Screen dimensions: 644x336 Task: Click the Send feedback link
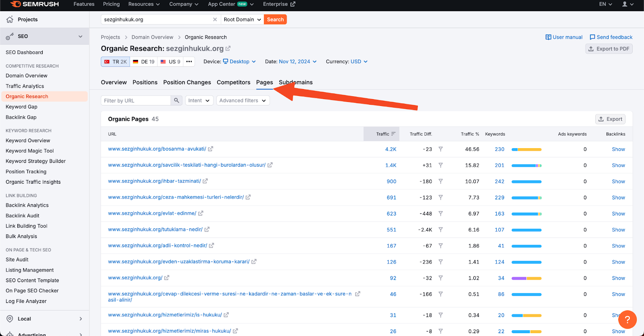[611, 37]
